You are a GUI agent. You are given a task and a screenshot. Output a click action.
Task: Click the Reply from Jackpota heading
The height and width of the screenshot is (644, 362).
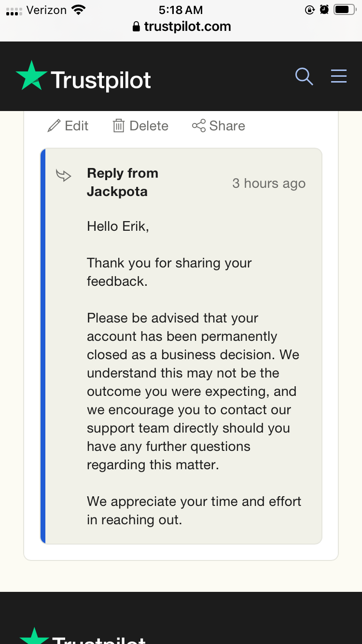(x=123, y=182)
